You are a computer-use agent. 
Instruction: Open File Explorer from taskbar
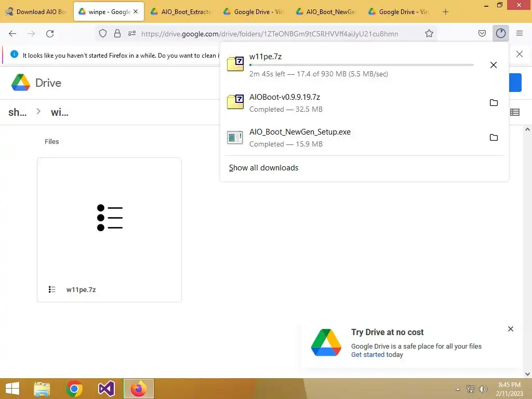coord(42,389)
